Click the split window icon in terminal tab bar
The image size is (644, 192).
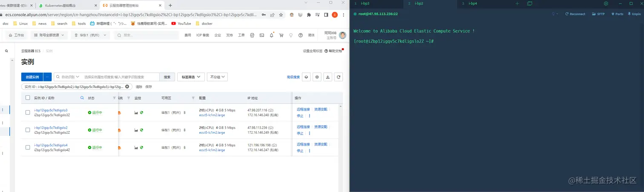(529, 3)
